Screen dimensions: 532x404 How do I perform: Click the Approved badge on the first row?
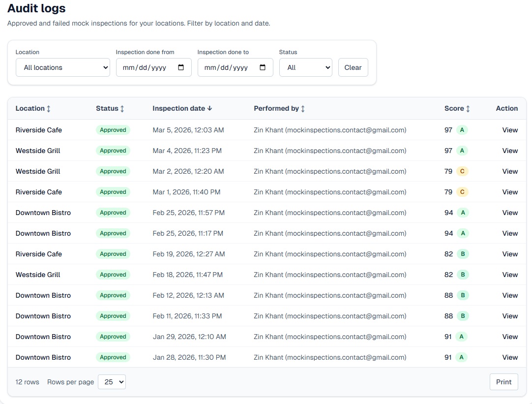pyautogui.click(x=113, y=130)
